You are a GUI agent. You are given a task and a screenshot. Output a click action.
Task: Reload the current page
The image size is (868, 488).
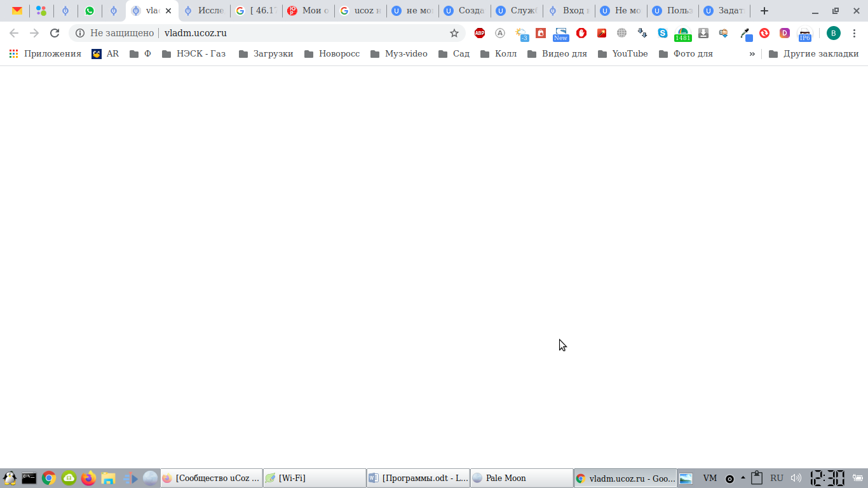tap(55, 33)
